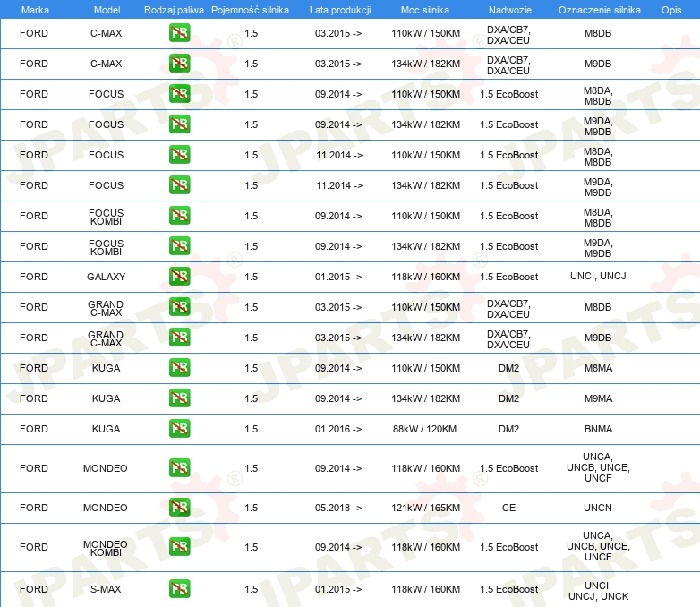The width and height of the screenshot is (700, 607).
Task: Click the '01.2016 ->' production date cell
Action: [x=338, y=429]
